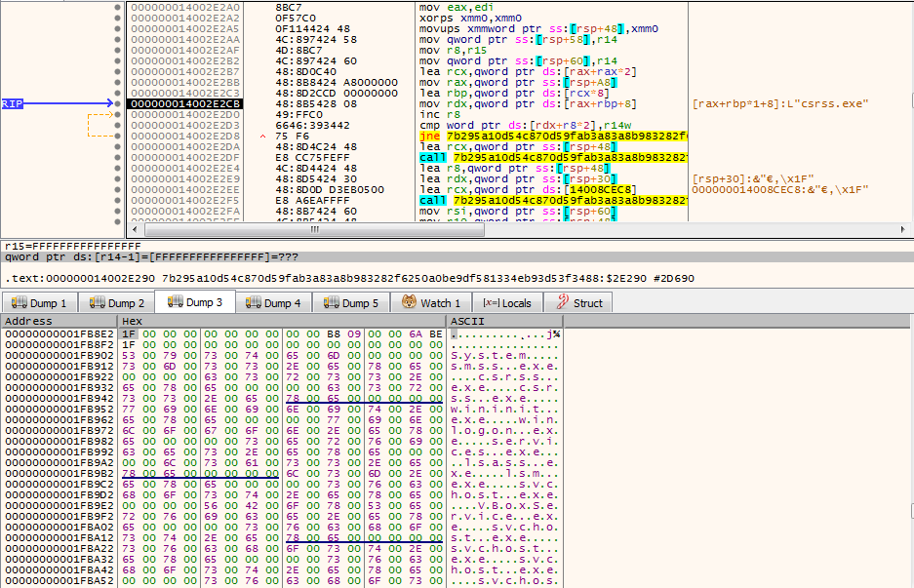Switch to the Dump 2 tab
Screen dimensions: 914x588
tap(117, 303)
